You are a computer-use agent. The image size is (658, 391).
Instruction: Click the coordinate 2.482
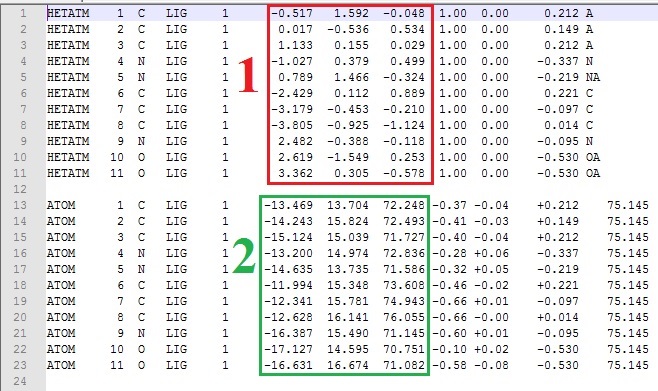(295, 141)
